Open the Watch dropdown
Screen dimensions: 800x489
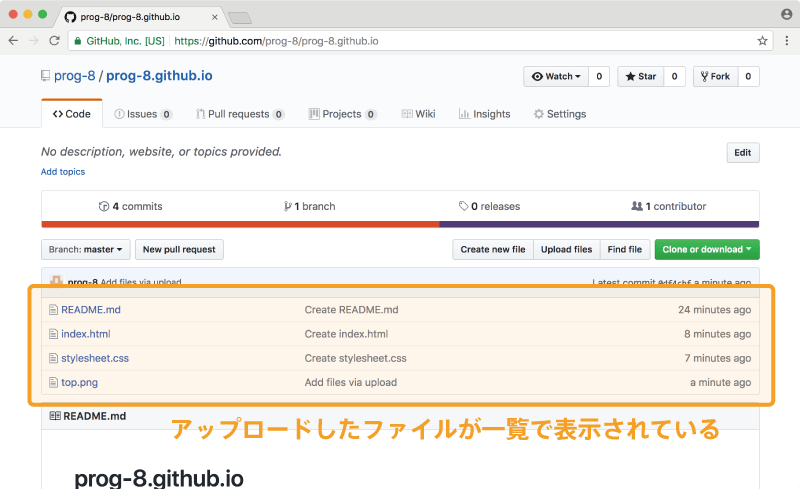pyautogui.click(x=556, y=77)
